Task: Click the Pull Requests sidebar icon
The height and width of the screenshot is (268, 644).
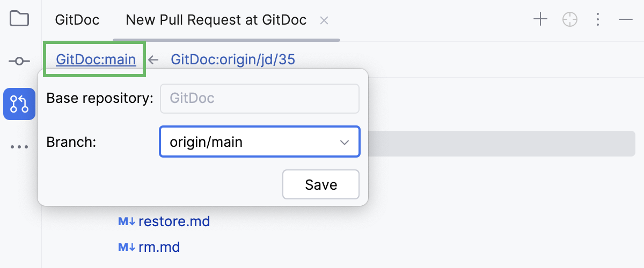Action: click(19, 104)
